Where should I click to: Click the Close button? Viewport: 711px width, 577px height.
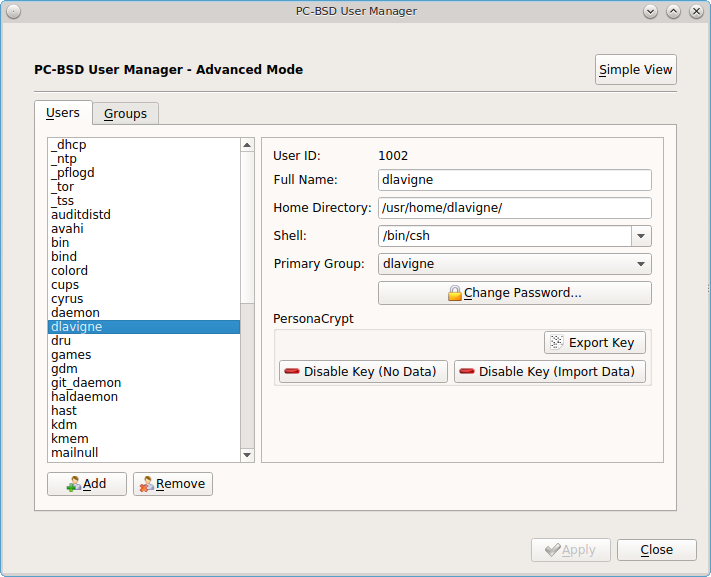tap(657, 550)
